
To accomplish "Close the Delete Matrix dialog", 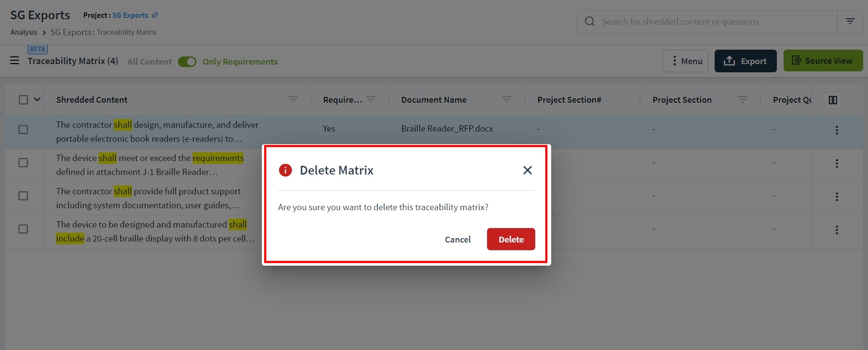I will 528,170.
